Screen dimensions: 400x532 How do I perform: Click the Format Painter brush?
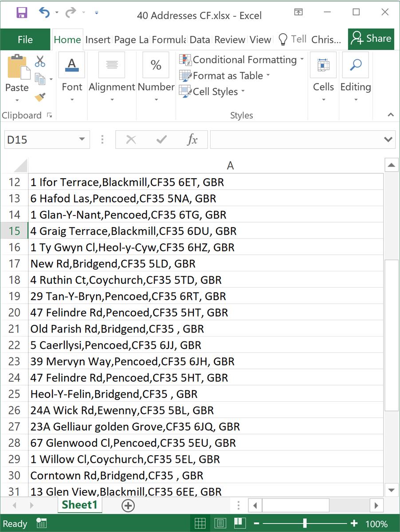click(40, 97)
